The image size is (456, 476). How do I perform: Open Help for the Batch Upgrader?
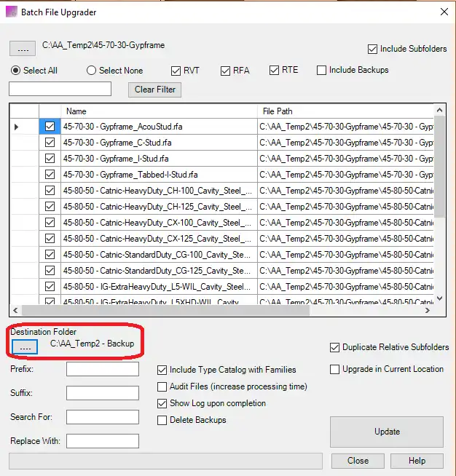click(417, 461)
